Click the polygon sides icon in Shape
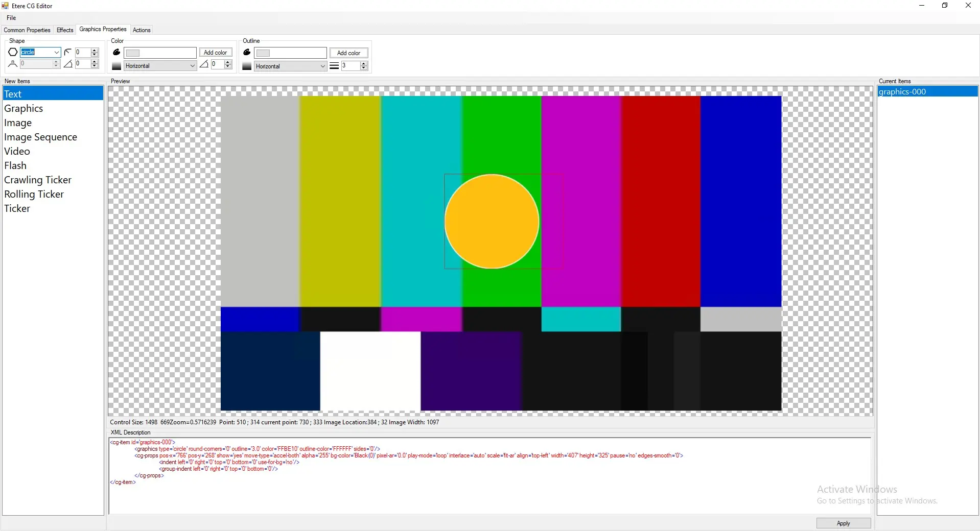The height and width of the screenshot is (531, 980). [13, 64]
